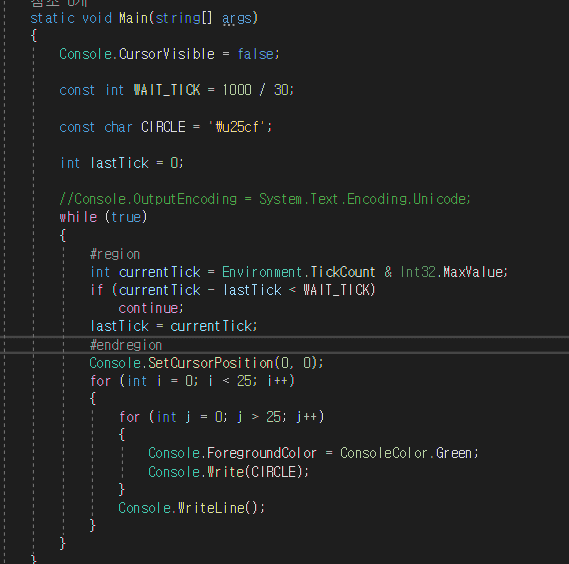Click the #endregion directive
The width and height of the screenshot is (569, 564).
pos(126,345)
